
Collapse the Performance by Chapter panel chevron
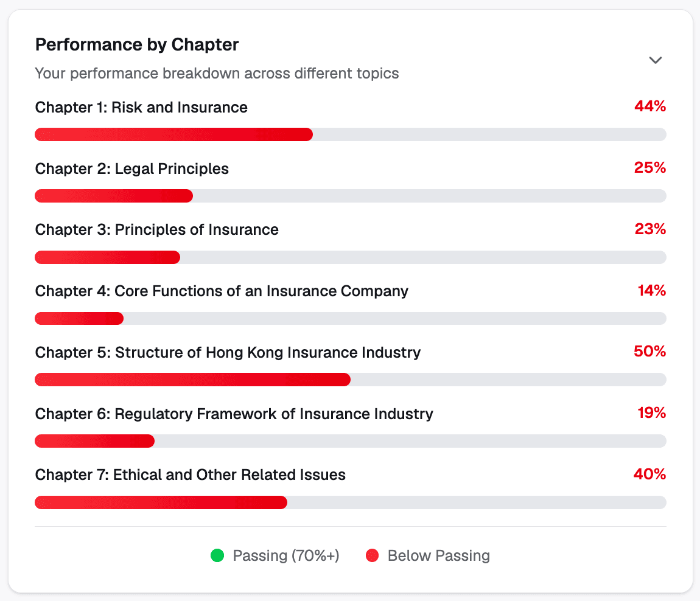point(655,60)
